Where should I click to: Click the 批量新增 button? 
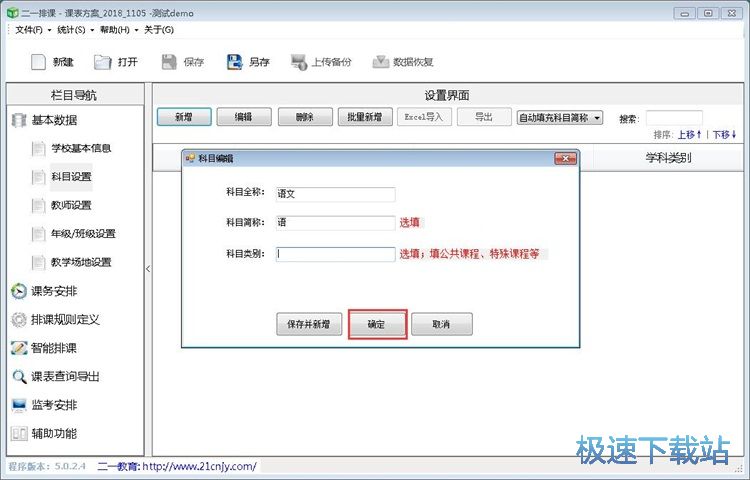(x=365, y=117)
